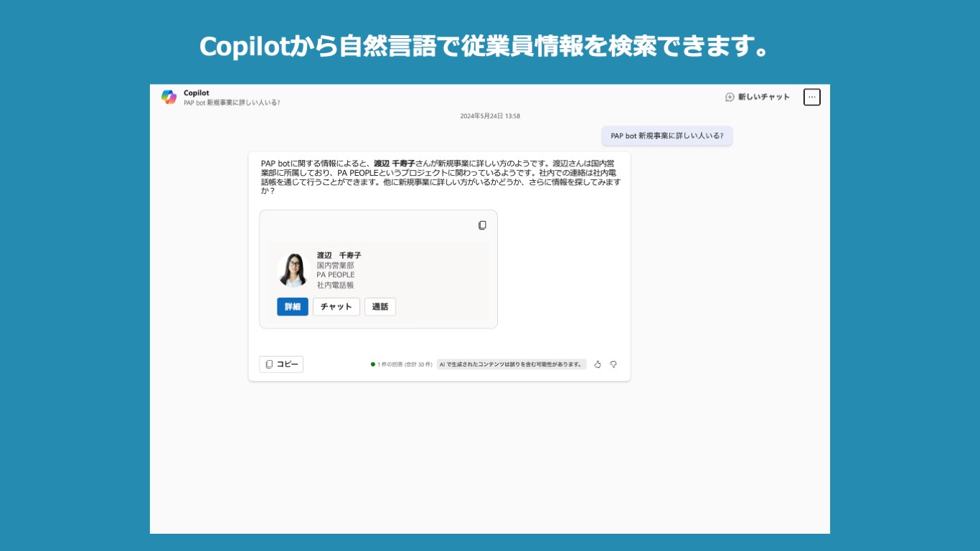Screen dimensions: 980x551
Task: Click the user message PAP bot 新規事業に詳しい人いる?
Action: click(667, 136)
